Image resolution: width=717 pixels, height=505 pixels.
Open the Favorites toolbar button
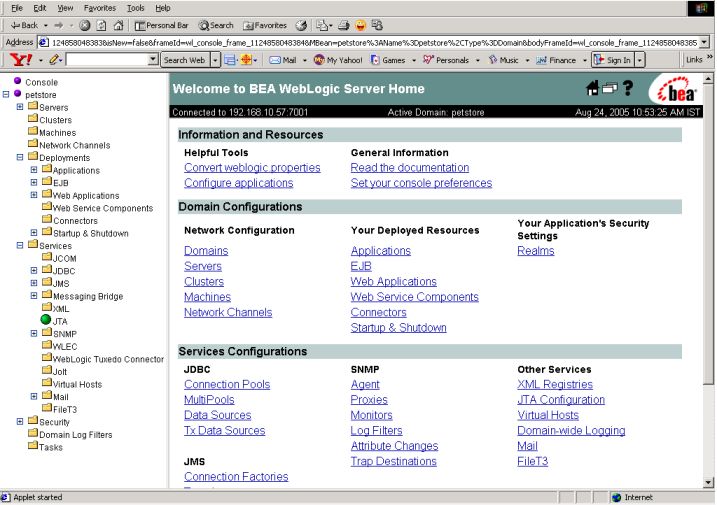(265, 25)
